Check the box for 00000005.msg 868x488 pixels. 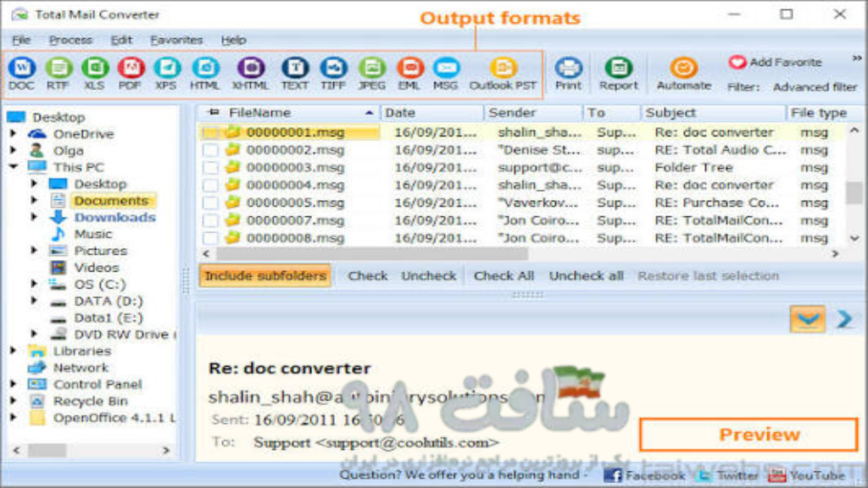click(x=210, y=203)
